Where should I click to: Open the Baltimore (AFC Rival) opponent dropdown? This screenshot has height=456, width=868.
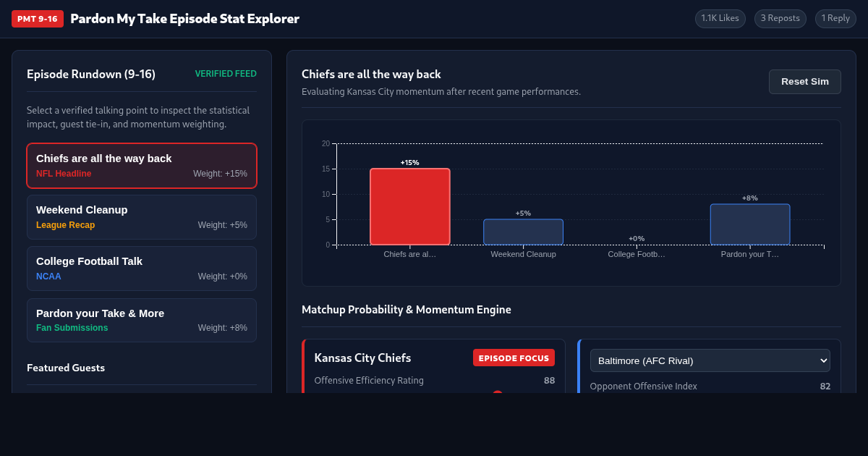[x=710, y=360]
